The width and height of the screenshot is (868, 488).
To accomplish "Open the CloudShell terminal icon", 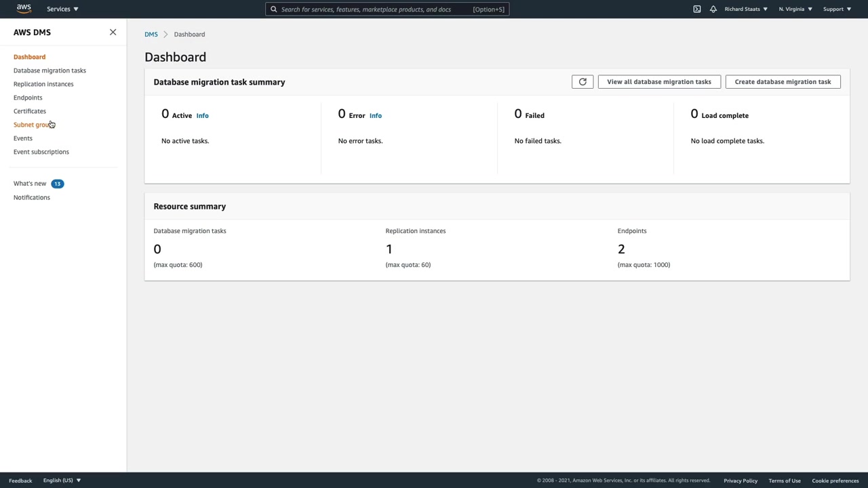I will [x=696, y=9].
